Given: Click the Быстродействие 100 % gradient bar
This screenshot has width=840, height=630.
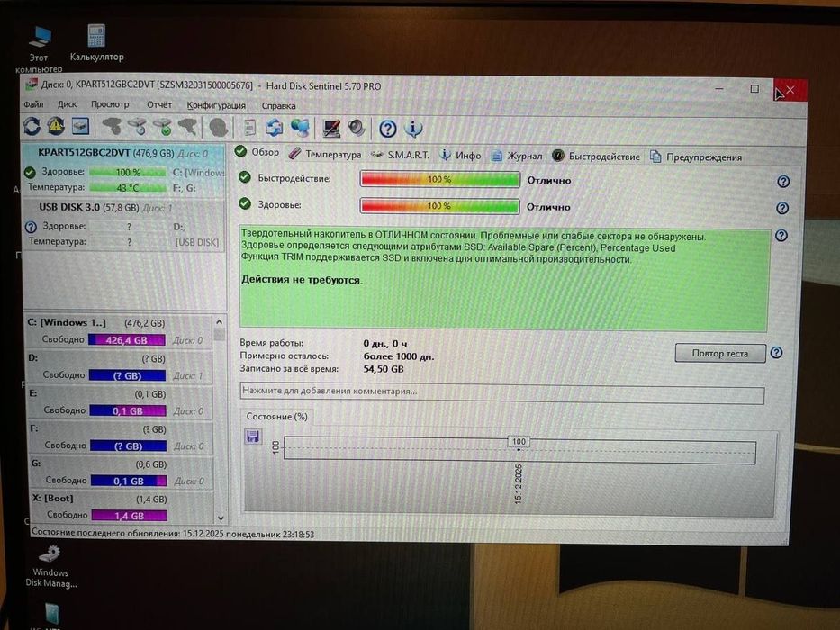Looking at the screenshot, I should [x=440, y=179].
